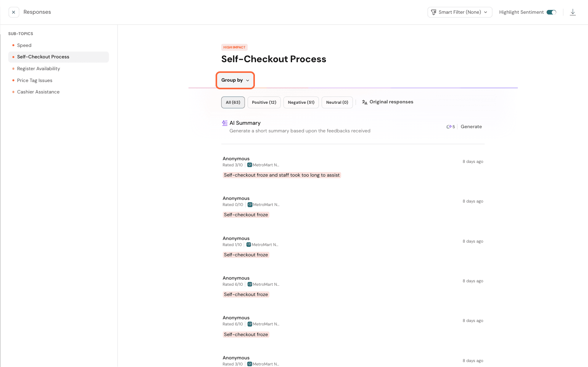
Task: Click the AI credits icon near Generate
Action: pos(449,127)
